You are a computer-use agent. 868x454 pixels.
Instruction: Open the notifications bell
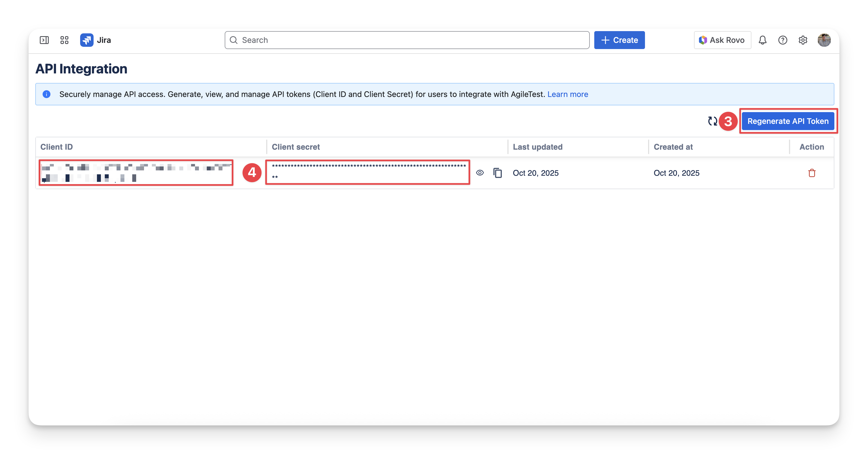click(x=763, y=40)
